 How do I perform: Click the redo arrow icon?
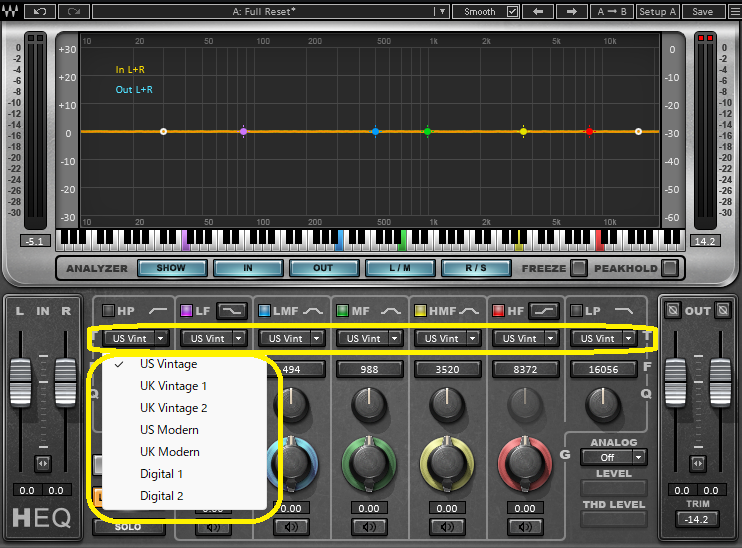pos(73,11)
